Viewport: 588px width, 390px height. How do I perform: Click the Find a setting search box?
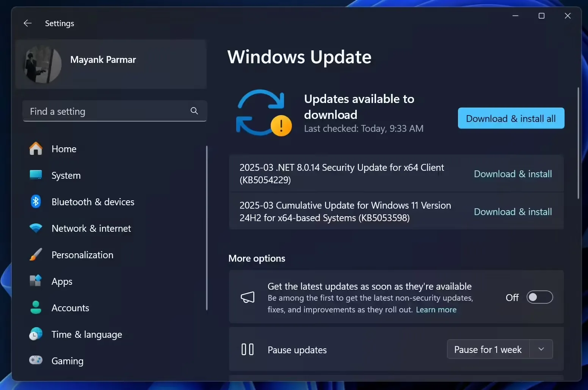[x=106, y=111]
